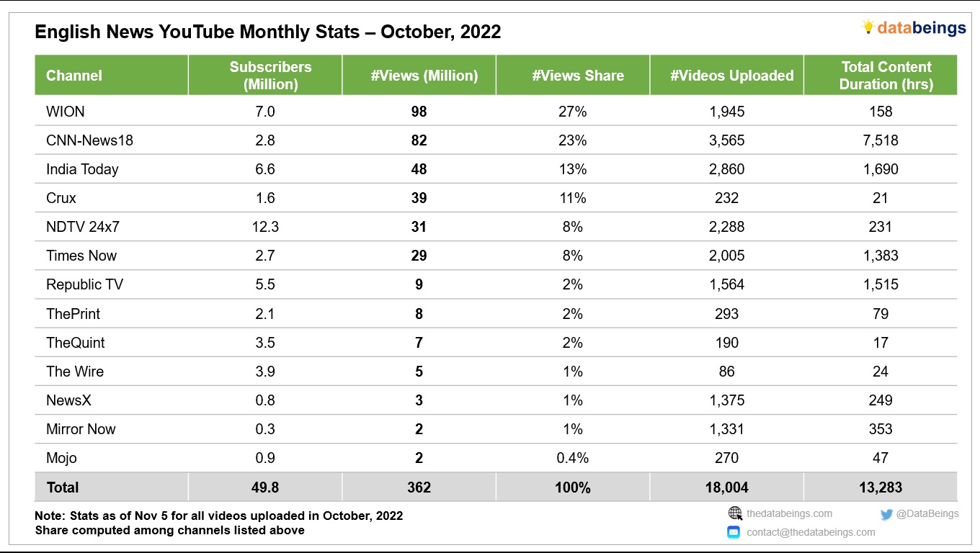Click the India Today channel name
Viewport: 980px width, 553px height.
[x=82, y=169]
